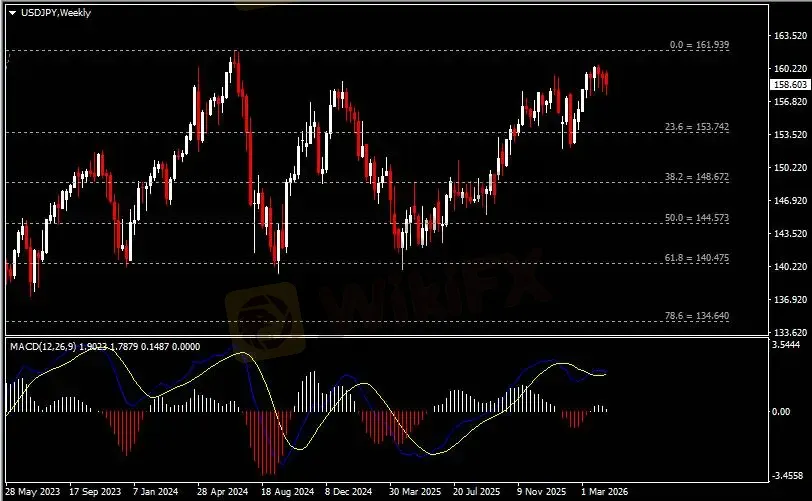Image resolution: width=812 pixels, height=501 pixels.
Task: Click the -3.4558 MACD scale value
Action: click(790, 476)
